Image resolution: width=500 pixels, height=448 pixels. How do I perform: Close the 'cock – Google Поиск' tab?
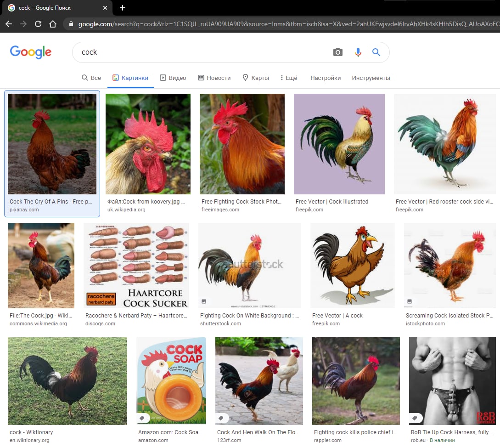click(105, 8)
